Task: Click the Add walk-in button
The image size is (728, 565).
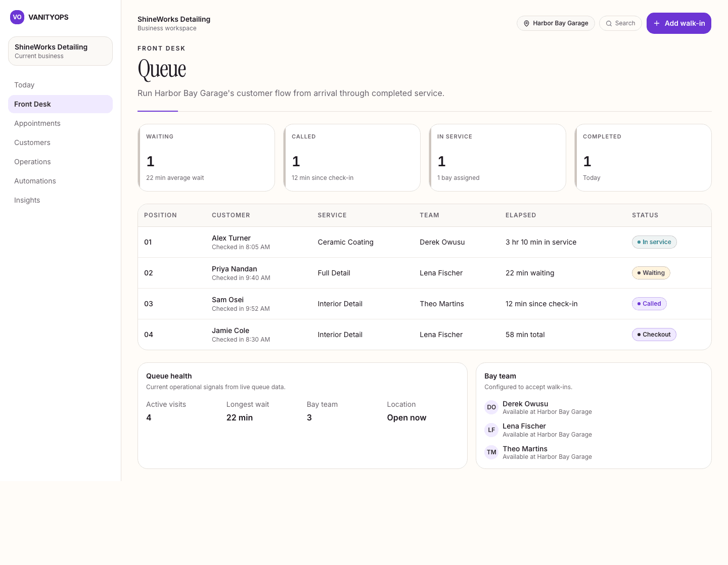Action: [x=679, y=23]
